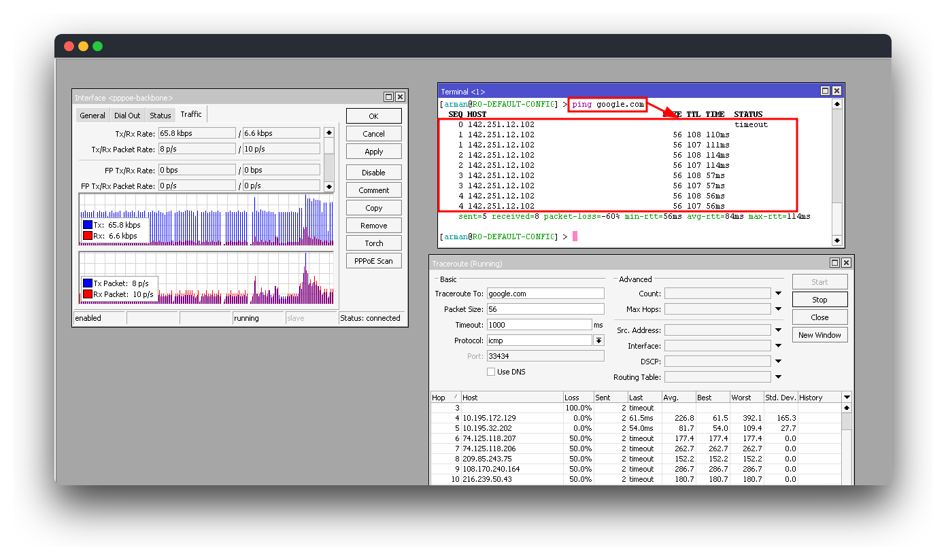Image resolution: width=946 pixels, height=560 pixels.
Task: Open the DSCP selector dropdown
Action: [x=778, y=361]
